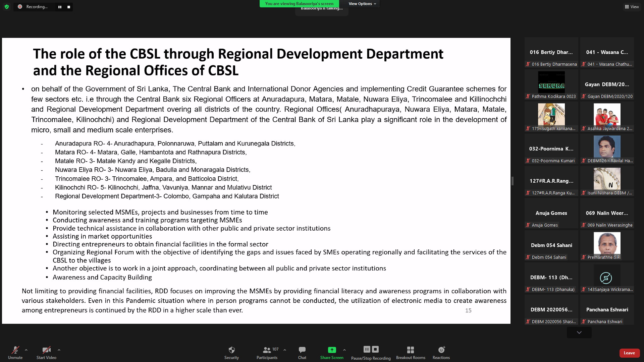644x362 pixels.
Task: Expand the arrow beside Participants
Action: [x=285, y=350]
